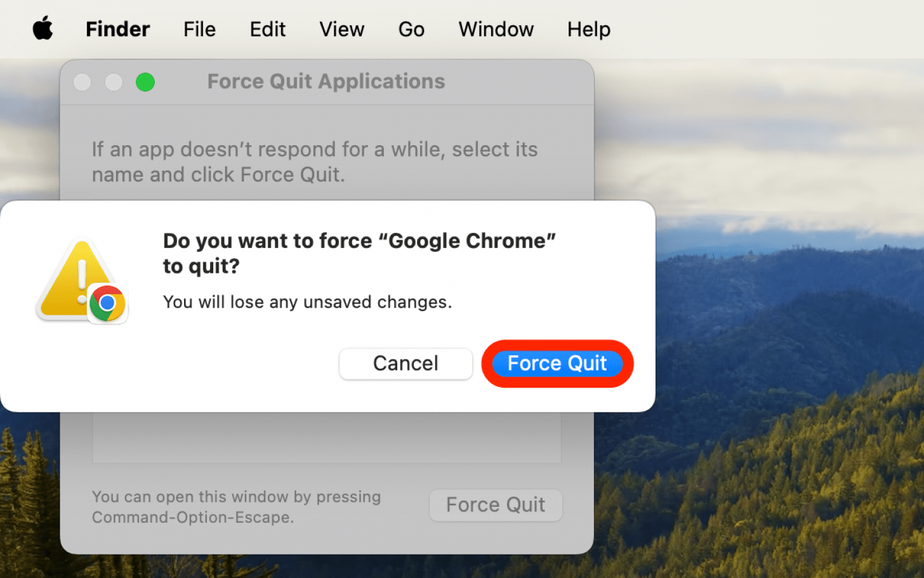Click the highlighted Force Quit button

point(557,363)
